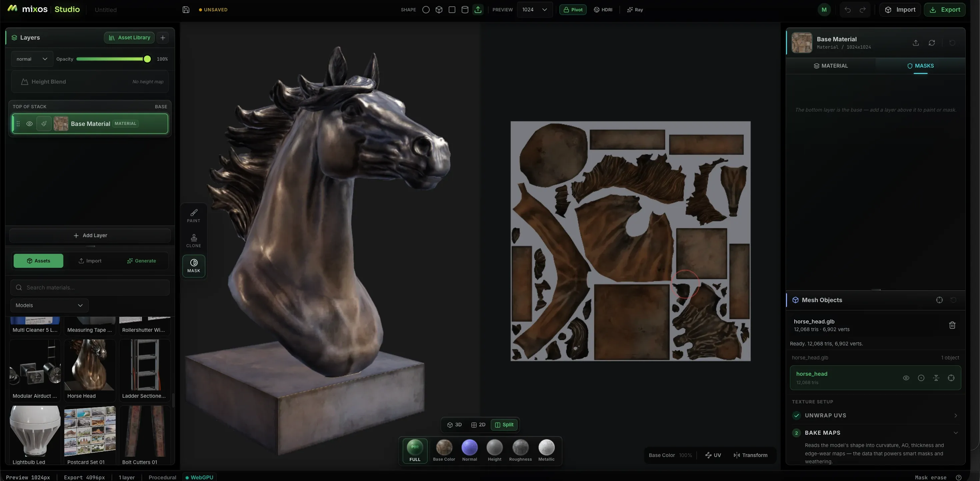Delete the horse_head.glb mesh
The width and height of the screenshot is (980, 481).
point(952,325)
